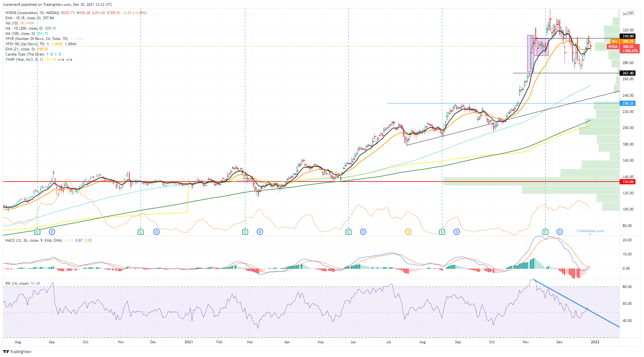Select the EMA 9 indicator legend
Image resolution: width=644 pixels, height=357 pixels.
30,18
